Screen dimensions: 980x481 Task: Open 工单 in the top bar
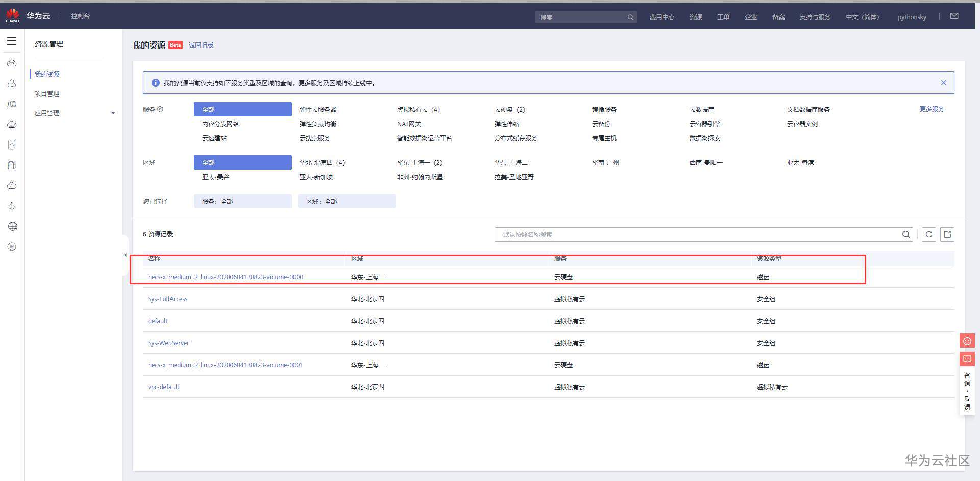tap(723, 17)
